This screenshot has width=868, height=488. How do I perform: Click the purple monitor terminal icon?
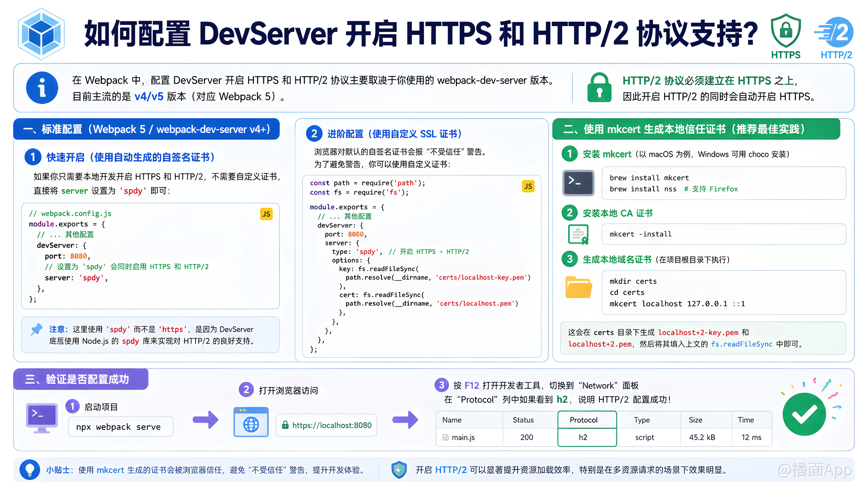click(42, 418)
